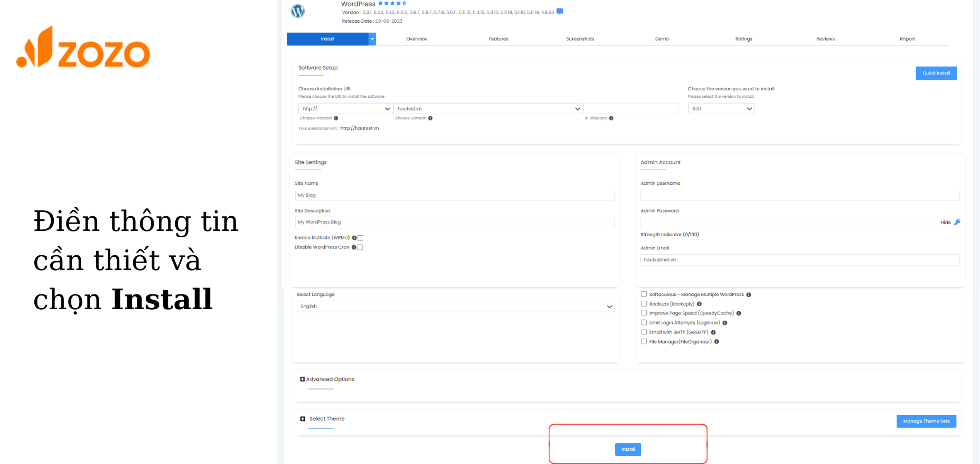Open the Features tab

click(498, 39)
